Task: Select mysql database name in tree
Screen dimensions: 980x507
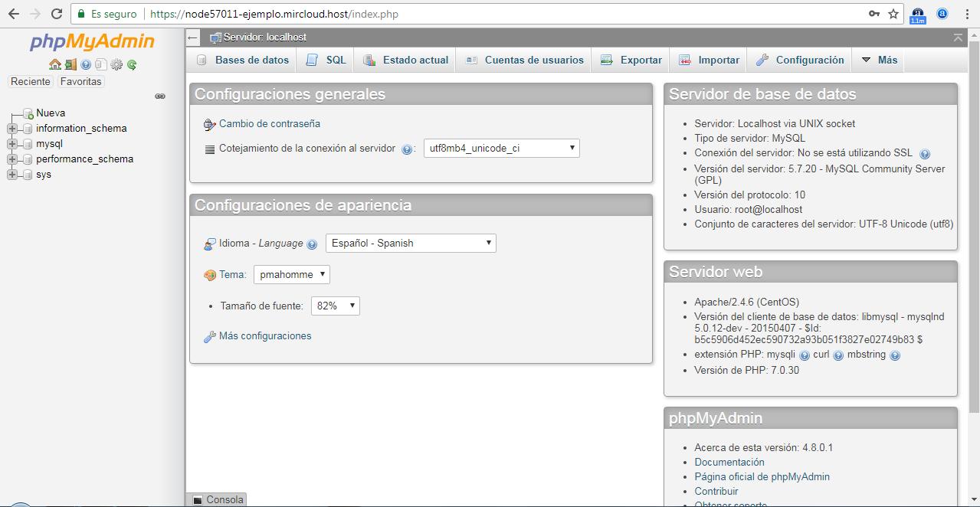Action: (49, 144)
